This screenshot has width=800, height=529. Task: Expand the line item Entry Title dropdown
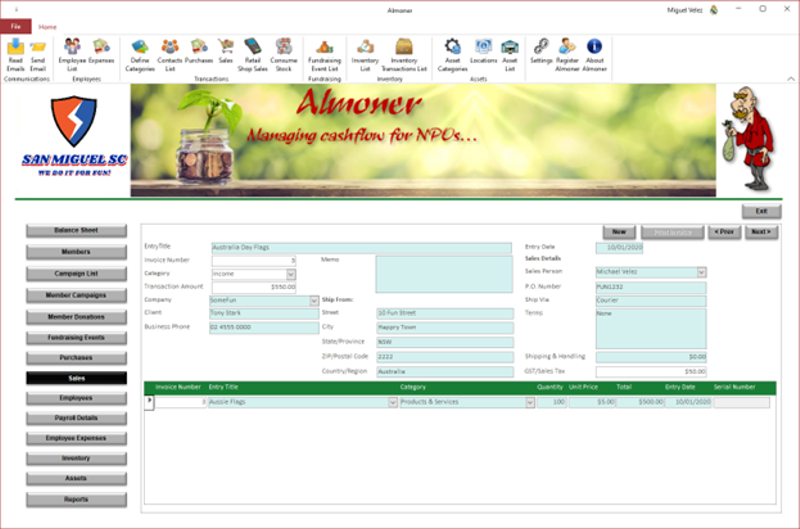pos(393,403)
